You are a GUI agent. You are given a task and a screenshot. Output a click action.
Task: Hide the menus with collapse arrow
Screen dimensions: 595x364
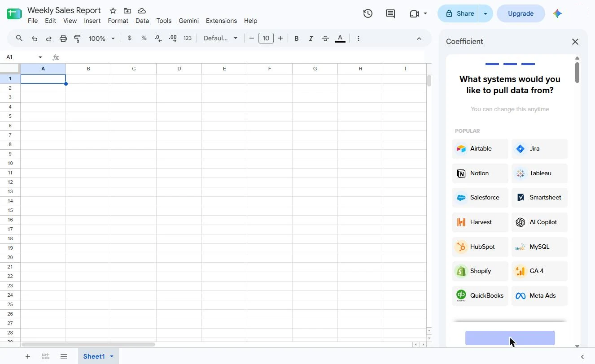[419, 39]
